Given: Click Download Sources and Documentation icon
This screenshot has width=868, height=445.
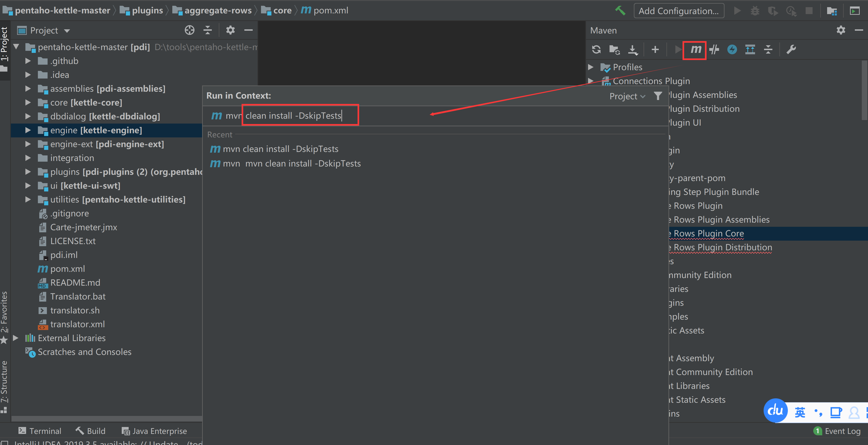Looking at the screenshot, I should (x=633, y=49).
